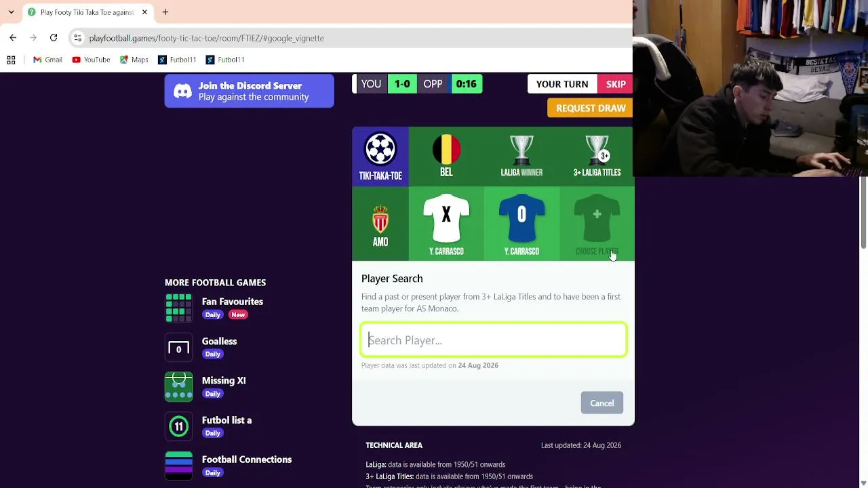This screenshot has height=488, width=868.
Task: Open the Maps bookmark
Action: point(134,60)
